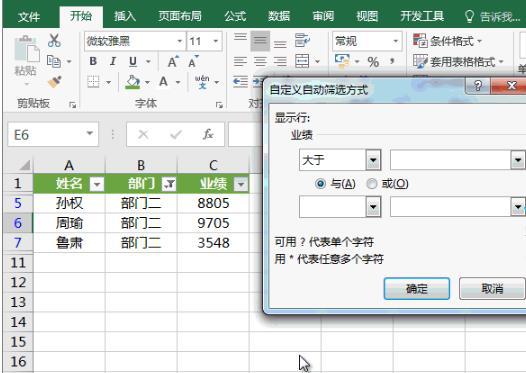Click the Paste clipboard icon
The width and height of the screenshot is (526, 373).
(26, 49)
